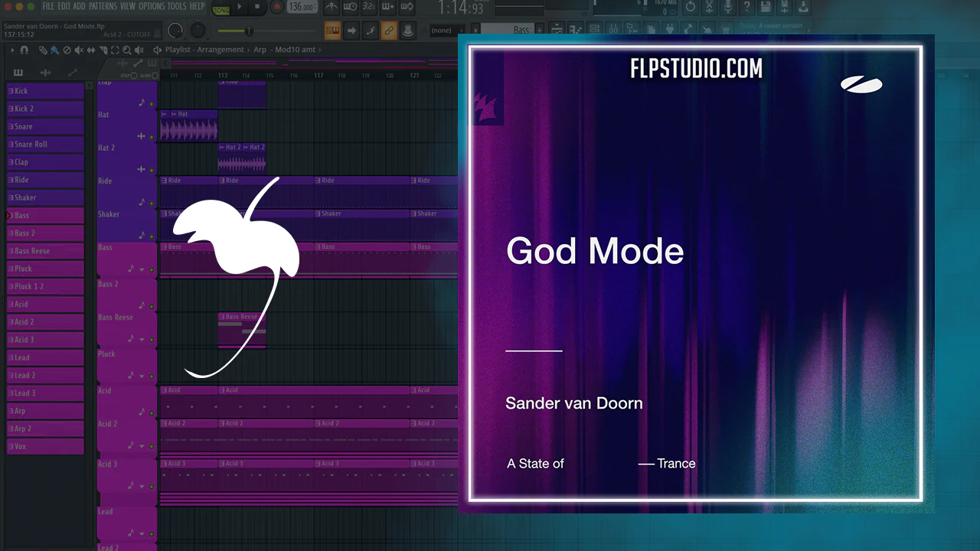The height and width of the screenshot is (551, 980).
Task: Click the Bass Reese clip in playlist
Action: pyautogui.click(x=242, y=331)
